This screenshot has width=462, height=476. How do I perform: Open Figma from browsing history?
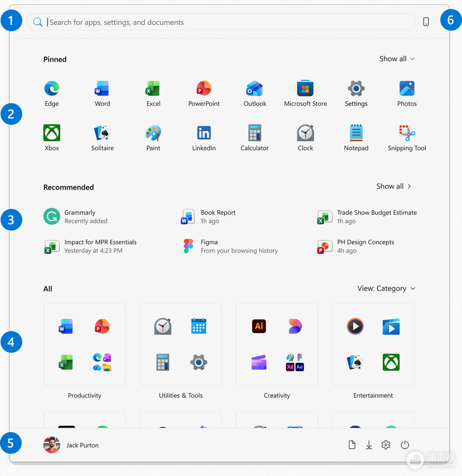click(230, 246)
